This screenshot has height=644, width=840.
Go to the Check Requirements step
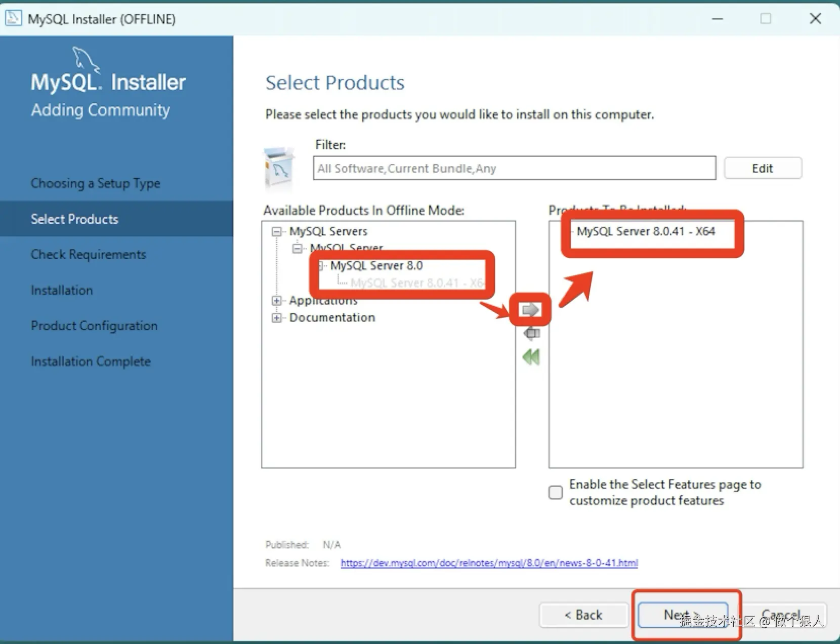tap(89, 254)
